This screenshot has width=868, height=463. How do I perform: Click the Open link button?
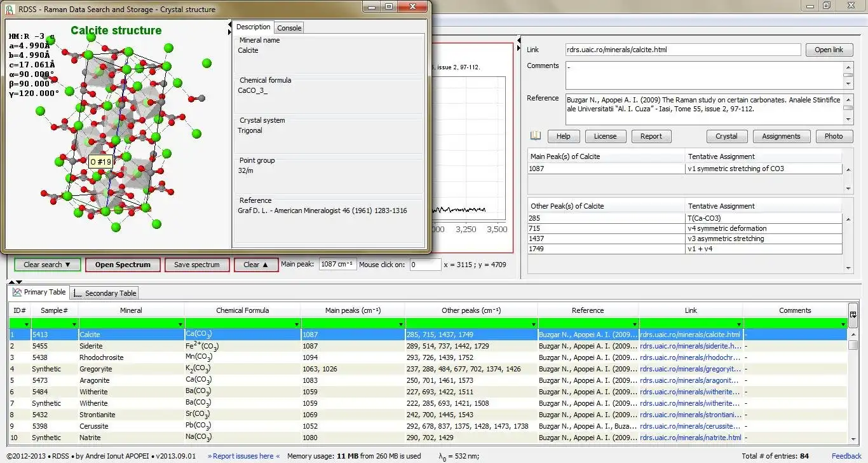pos(829,50)
